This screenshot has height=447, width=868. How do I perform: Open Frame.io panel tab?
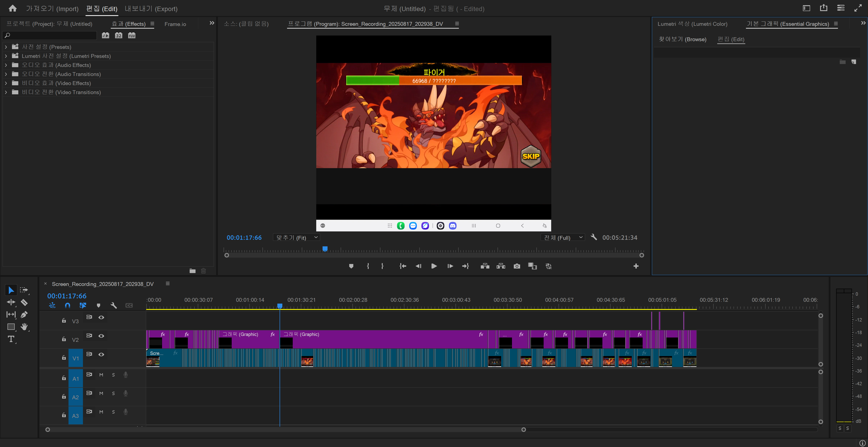175,24
